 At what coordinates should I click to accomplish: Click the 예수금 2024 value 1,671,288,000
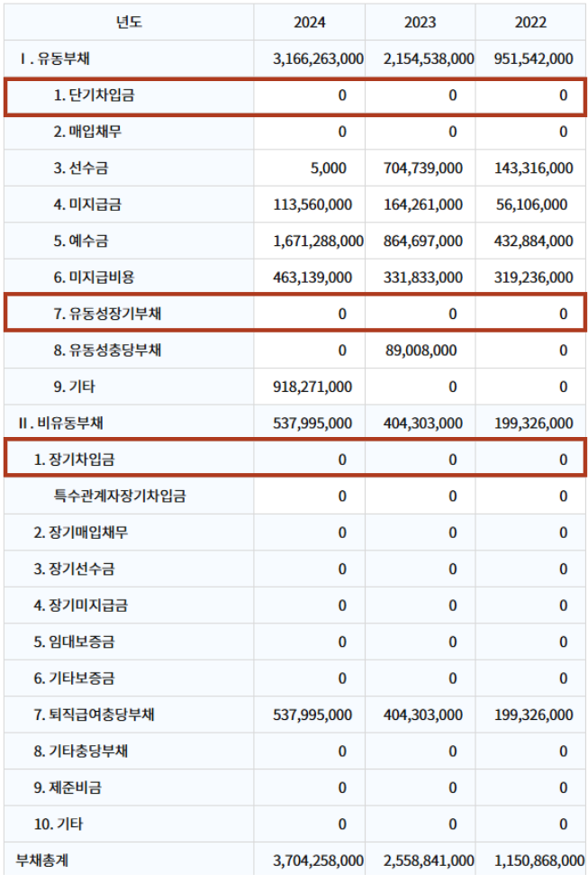(x=318, y=241)
